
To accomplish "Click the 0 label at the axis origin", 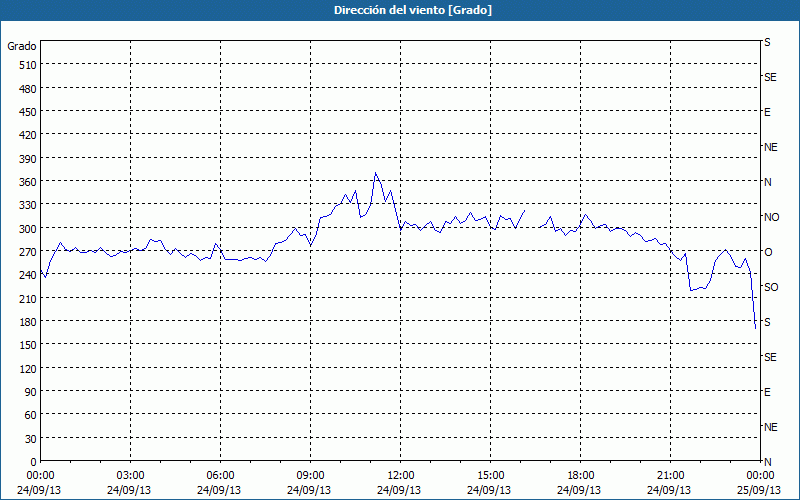I will tap(34, 462).
